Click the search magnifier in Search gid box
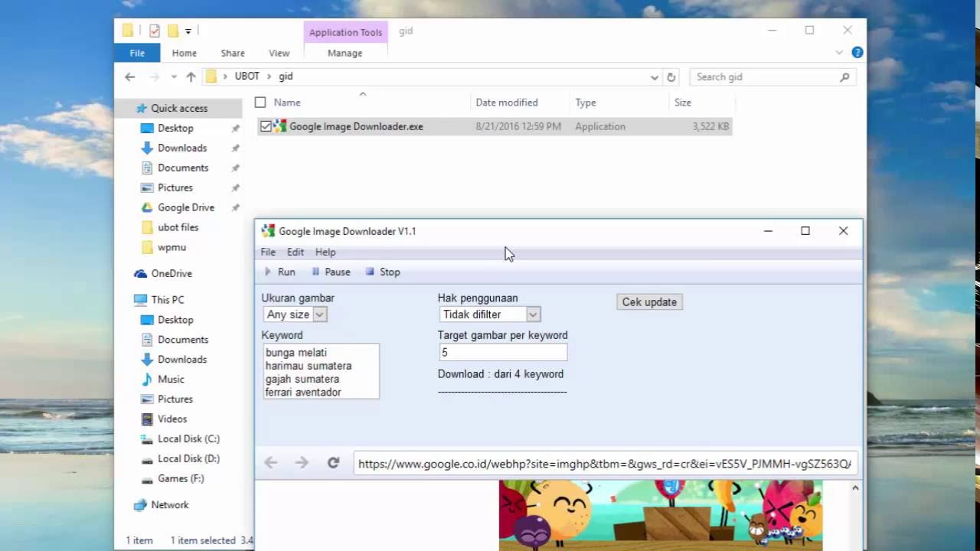980x551 pixels. click(x=844, y=77)
